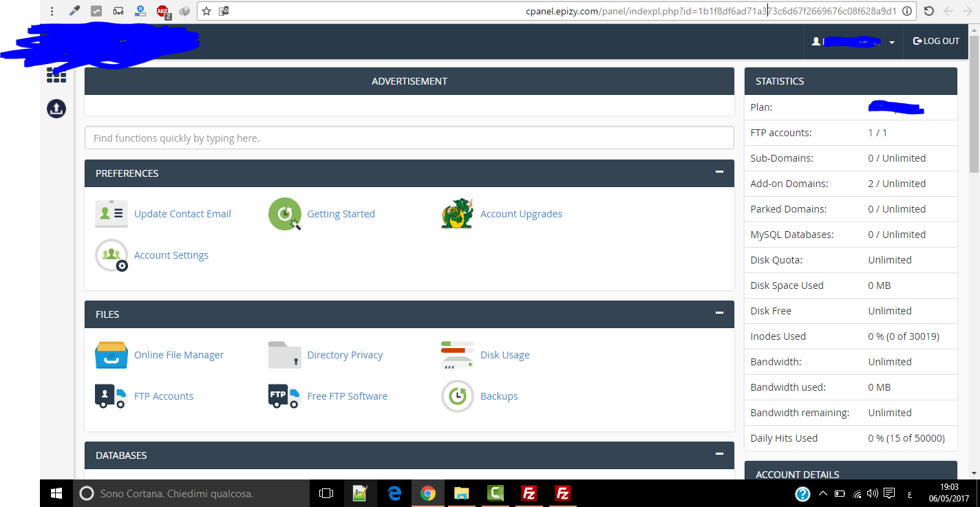Image resolution: width=980 pixels, height=507 pixels.
Task: Click the Directory Privacy folder icon
Action: click(x=285, y=355)
